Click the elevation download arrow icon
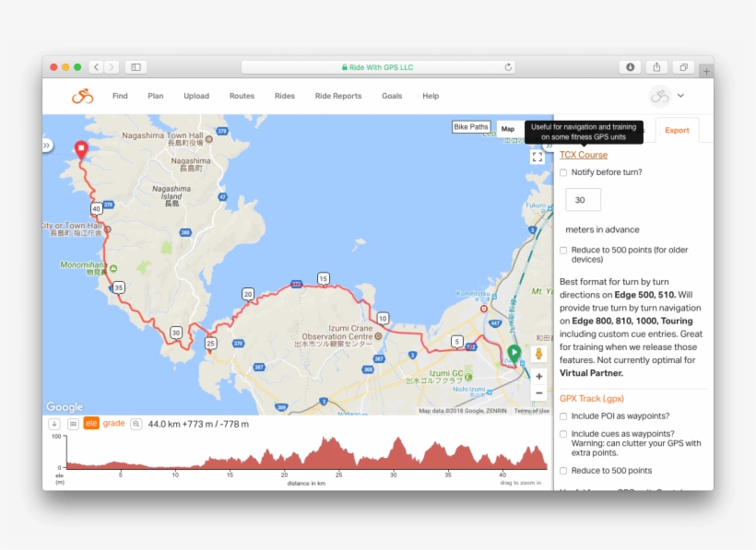This screenshot has height=550, width=756. click(x=54, y=424)
